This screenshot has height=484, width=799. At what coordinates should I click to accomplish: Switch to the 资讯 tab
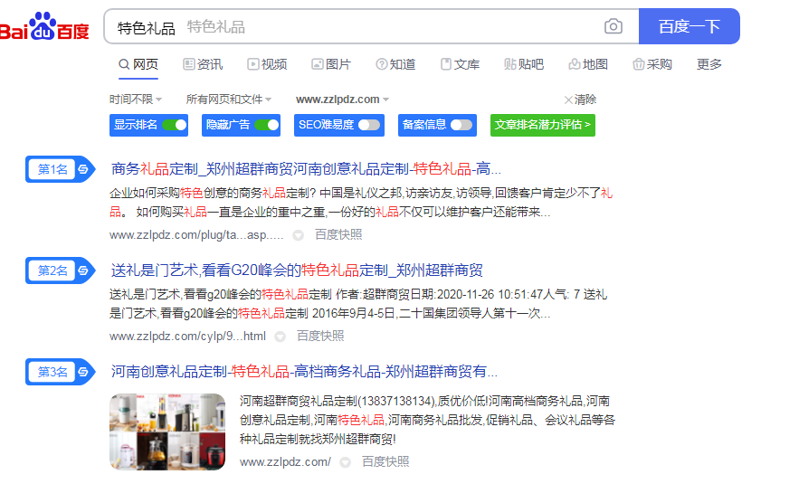tap(203, 65)
